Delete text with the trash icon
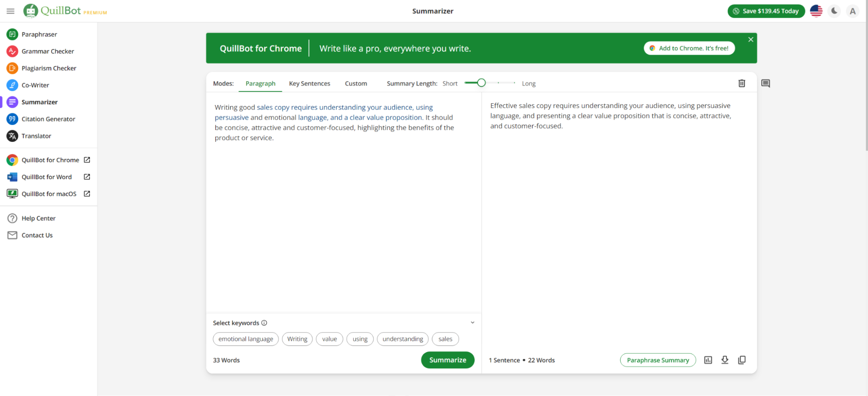Screen dimensions: 868x396 pos(742,83)
